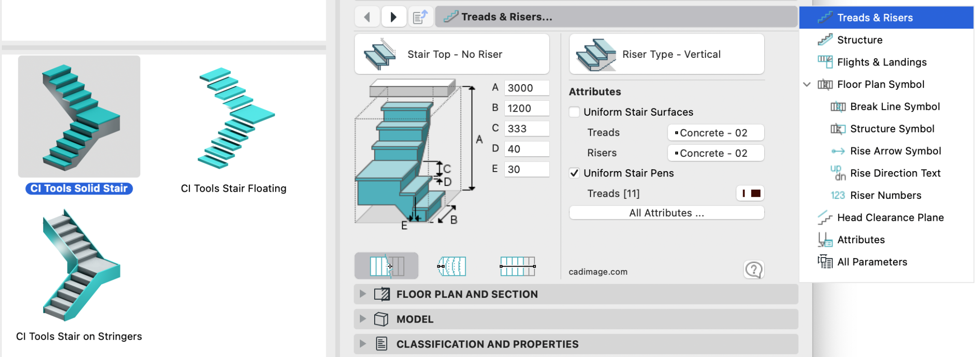Select the Stair Top - No Riser option

coord(452,54)
